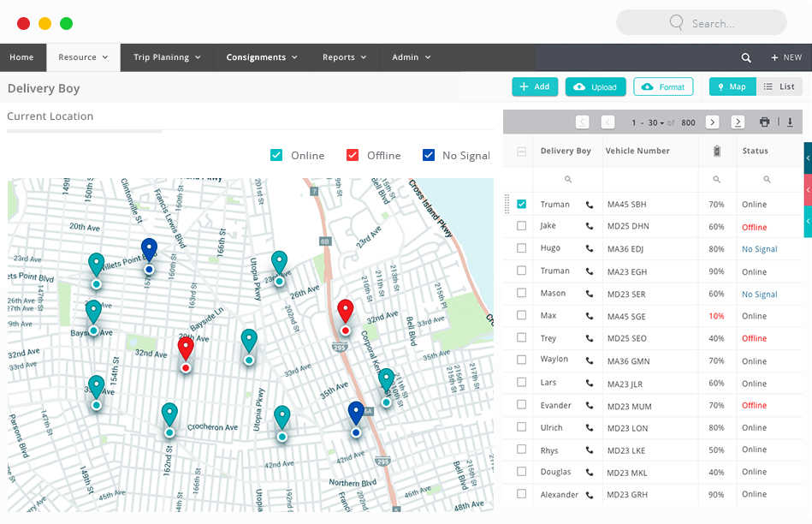The width and height of the screenshot is (812, 524).
Task: Uncheck the Truman MA45 SBH row checkbox
Action: (521, 205)
